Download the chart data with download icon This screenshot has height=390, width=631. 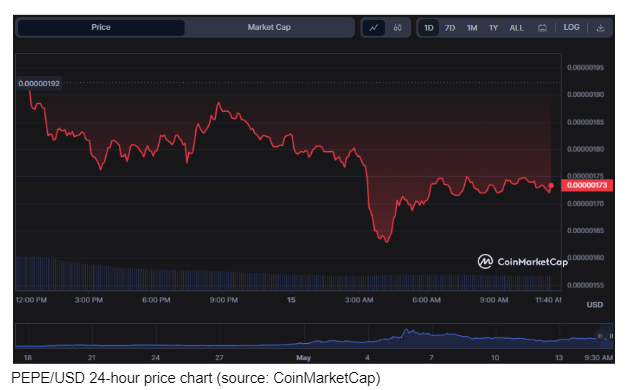[x=600, y=28]
